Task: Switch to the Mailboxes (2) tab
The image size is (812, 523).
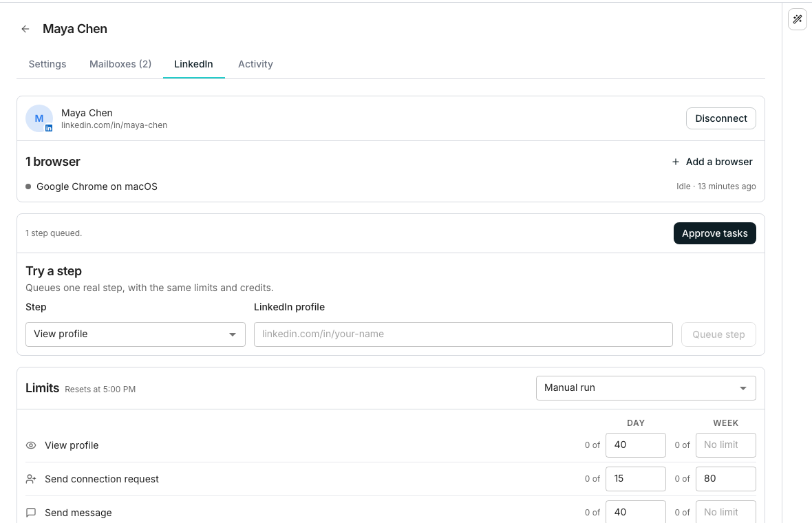Action: 120,64
